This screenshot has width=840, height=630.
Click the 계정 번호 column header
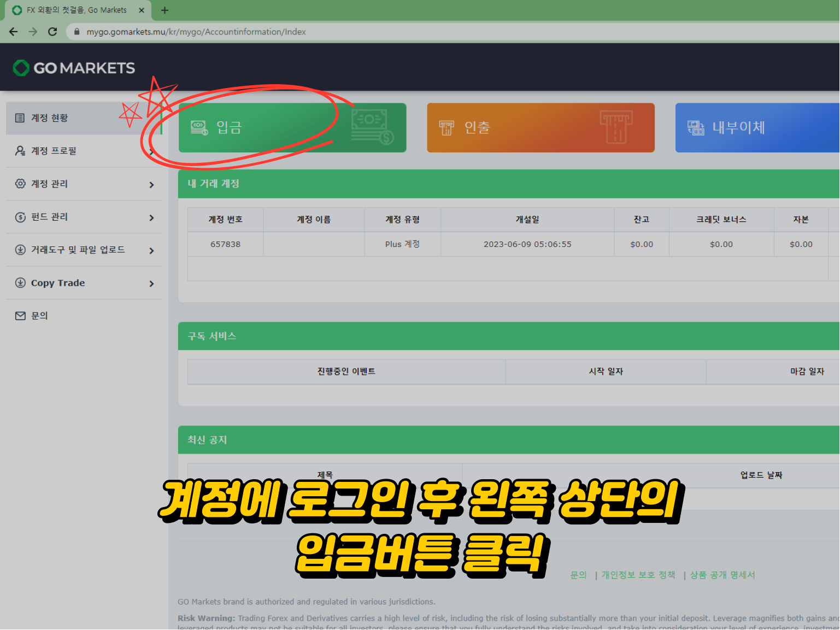tap(225, 220)
